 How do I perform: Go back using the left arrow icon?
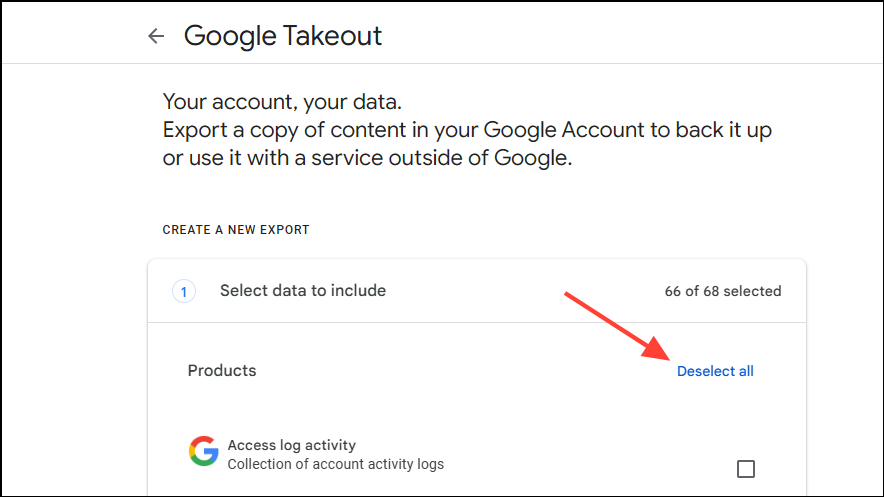click(156, 36)
